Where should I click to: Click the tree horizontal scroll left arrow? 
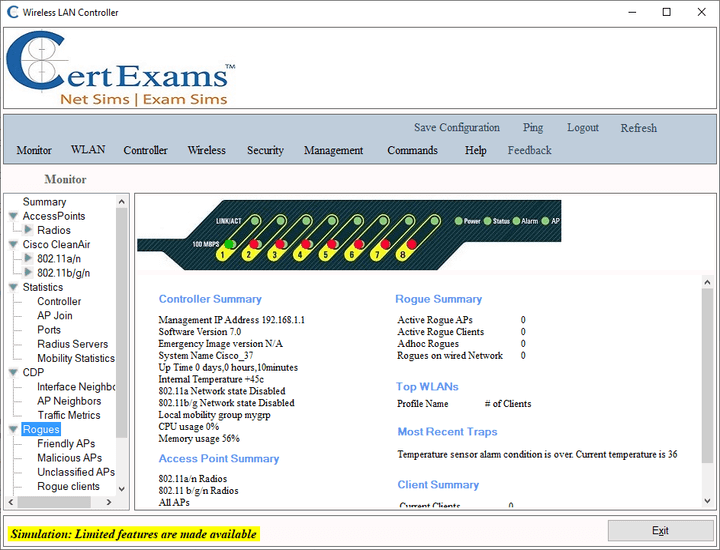(11, 502)
